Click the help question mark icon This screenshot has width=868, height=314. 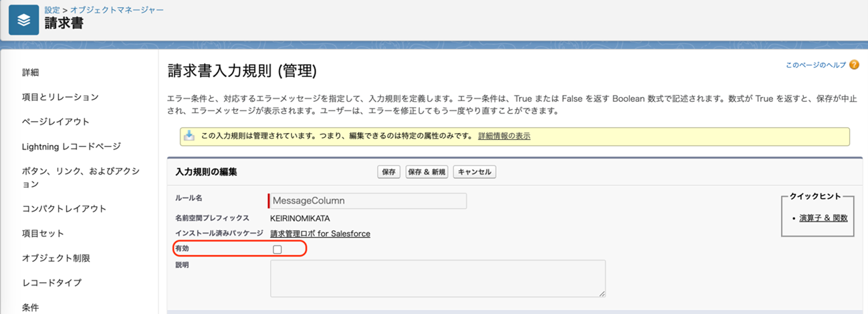coord(853,65)
